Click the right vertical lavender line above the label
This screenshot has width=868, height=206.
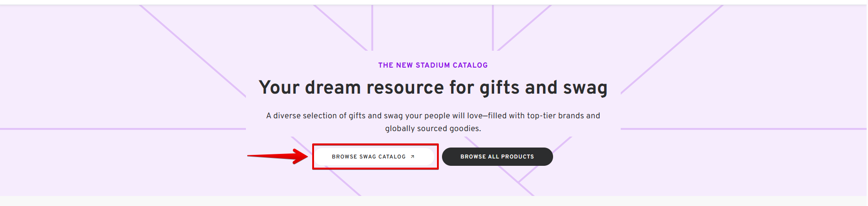(493, 27)
